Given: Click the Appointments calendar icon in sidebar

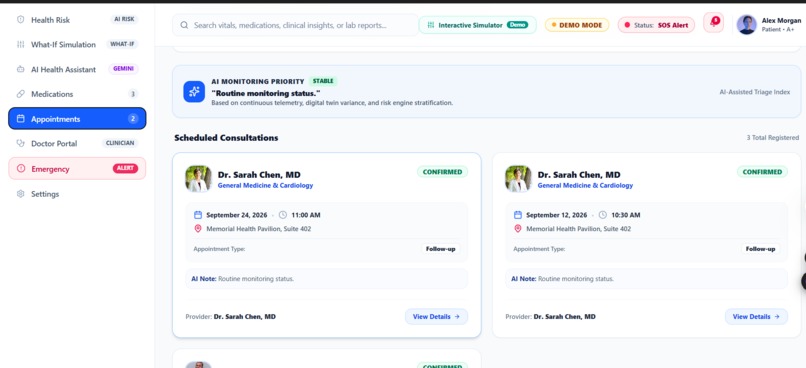Looking at the screenshot, I should 21,119.
